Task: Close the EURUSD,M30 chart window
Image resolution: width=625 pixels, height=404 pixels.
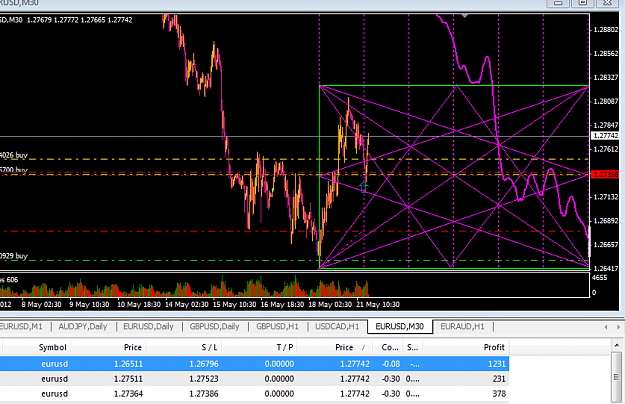Action: (x=607, y=3)
